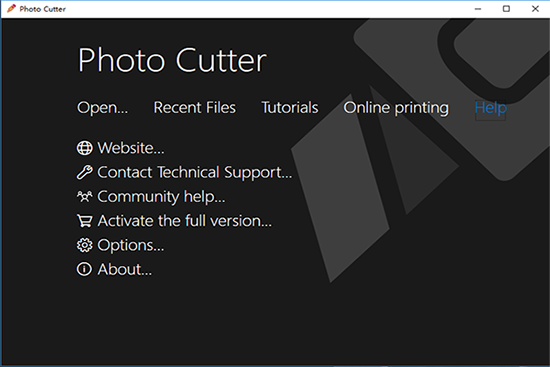Click the wrench icon for technical support
550x367 pixels.
[85, 172]
